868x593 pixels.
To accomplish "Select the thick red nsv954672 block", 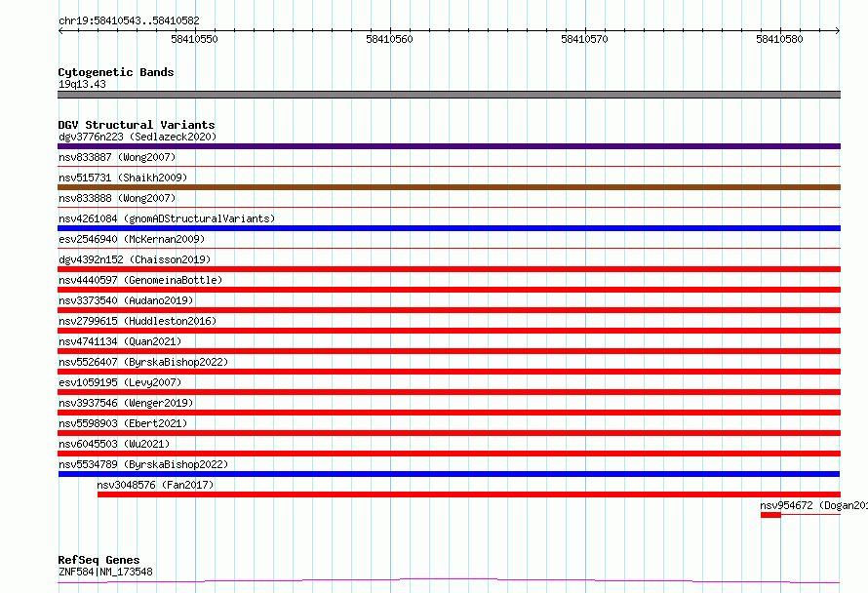I will pyautogui.click(x=770, y=515).
